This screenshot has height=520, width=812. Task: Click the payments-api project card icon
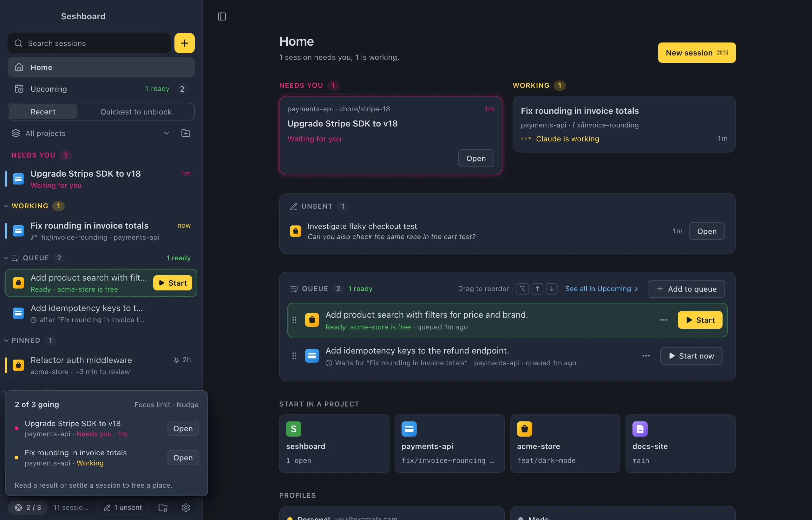pyautogui.click(x=409, y=429)
